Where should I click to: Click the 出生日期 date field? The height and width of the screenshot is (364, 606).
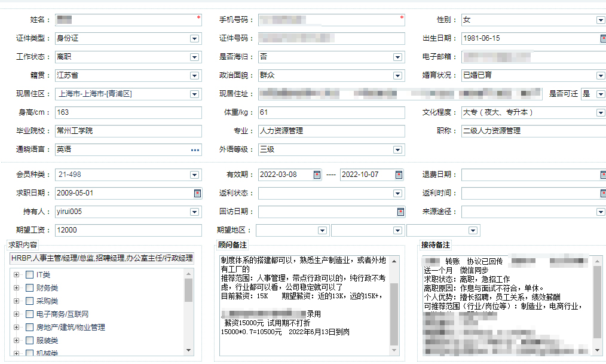(x=534, y=39)
